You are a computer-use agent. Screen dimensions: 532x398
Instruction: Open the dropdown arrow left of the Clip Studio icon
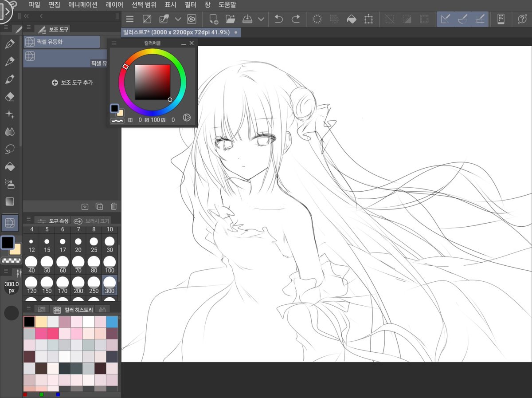(178, 19)
